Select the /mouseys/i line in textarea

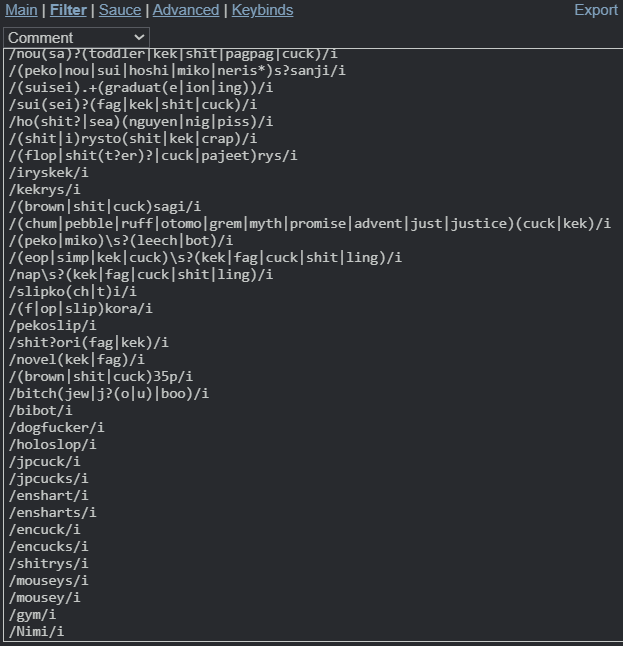pyautogui.click(x=49, y=580)
